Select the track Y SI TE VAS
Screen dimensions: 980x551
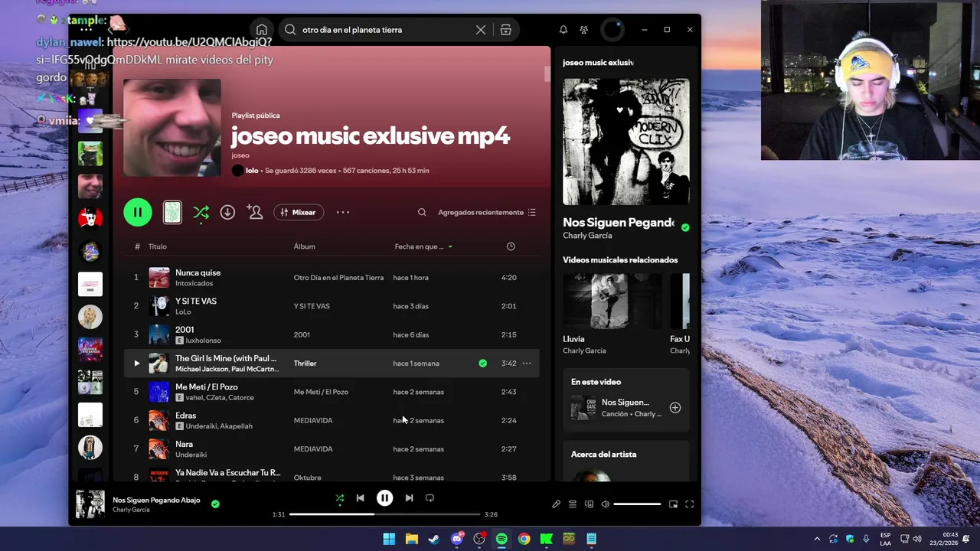[196, 301]
